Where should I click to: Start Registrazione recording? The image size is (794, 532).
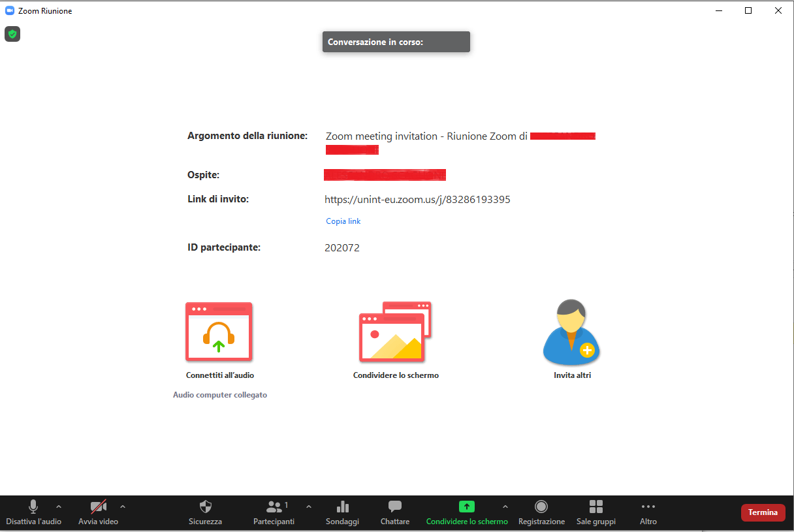click(x=541, y=513)
